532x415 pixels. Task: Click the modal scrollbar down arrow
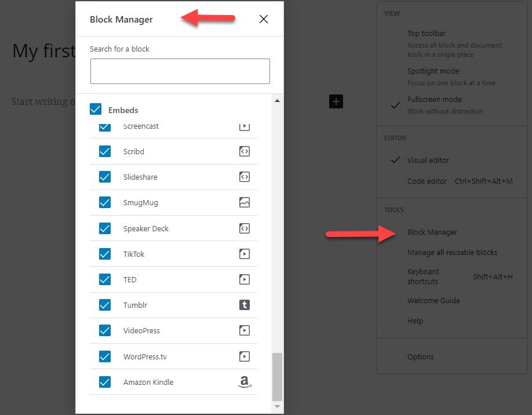point(278,406)
